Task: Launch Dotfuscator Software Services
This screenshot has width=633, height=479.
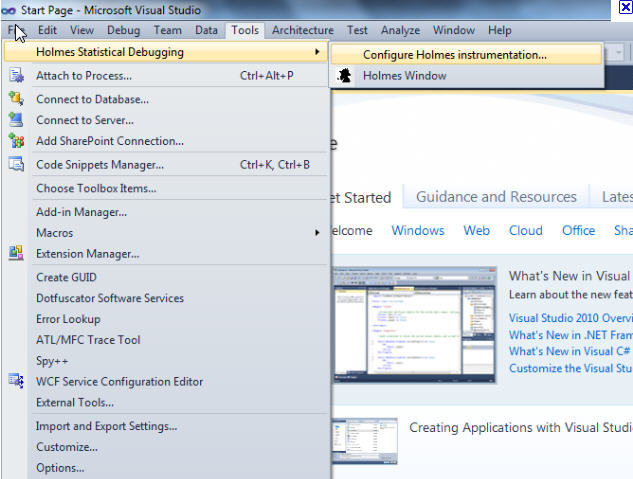Action: tap(166, 298)
